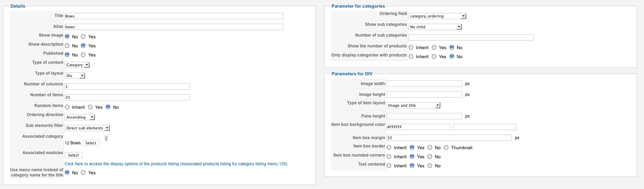
Task: Click Select button for Associated modules
Action: click(73, 155)
